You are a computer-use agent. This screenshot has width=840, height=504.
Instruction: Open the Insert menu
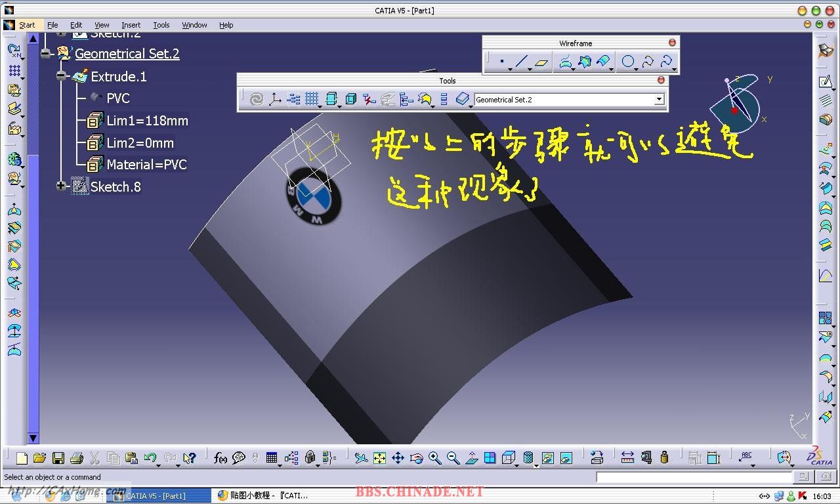coord(131,25)
